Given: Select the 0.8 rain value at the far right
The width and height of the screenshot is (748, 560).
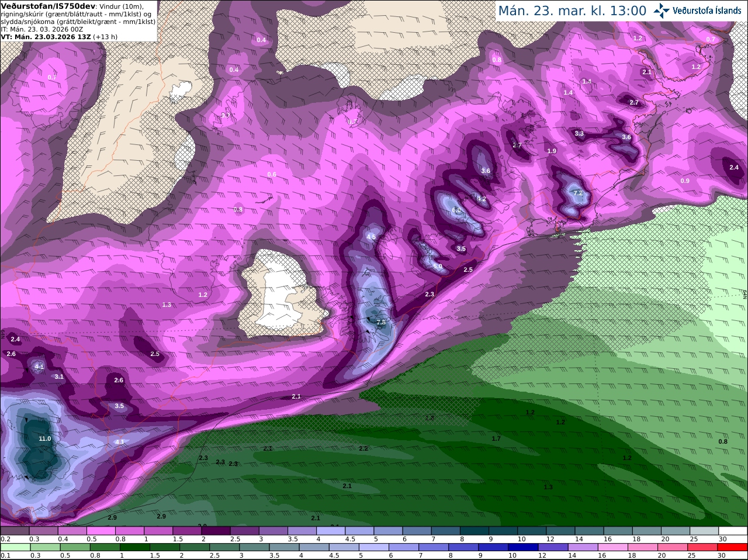Looking at the screenshot, I should [x=723, y=441].
